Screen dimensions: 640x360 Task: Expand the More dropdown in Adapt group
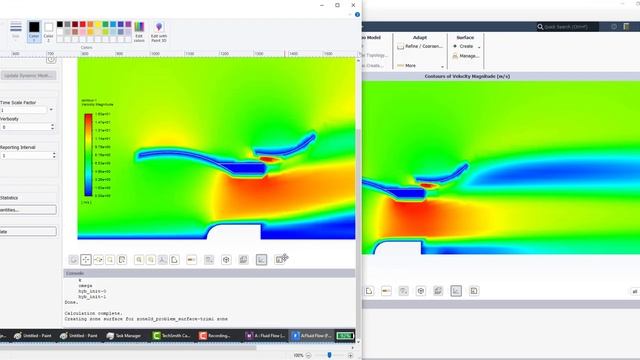(x=420, y=66)
